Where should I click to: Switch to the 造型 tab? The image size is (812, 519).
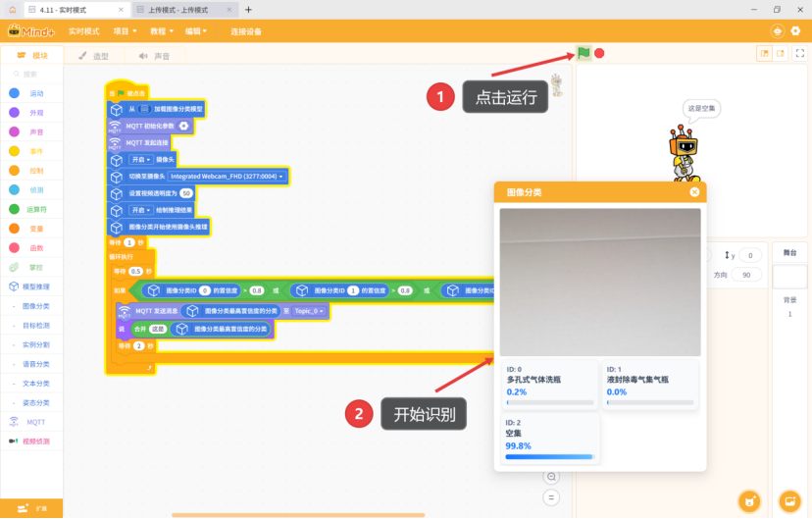click(x=96, y=56)
